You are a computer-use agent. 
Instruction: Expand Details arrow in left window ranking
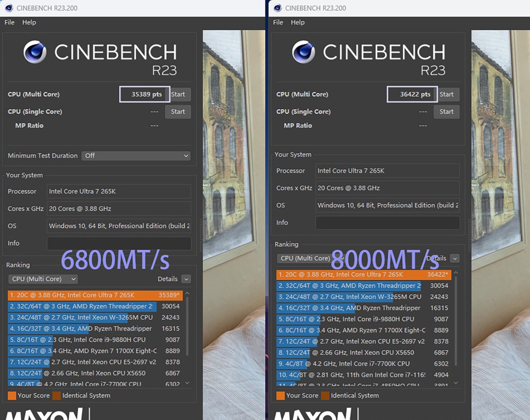(x=186, y=279)
